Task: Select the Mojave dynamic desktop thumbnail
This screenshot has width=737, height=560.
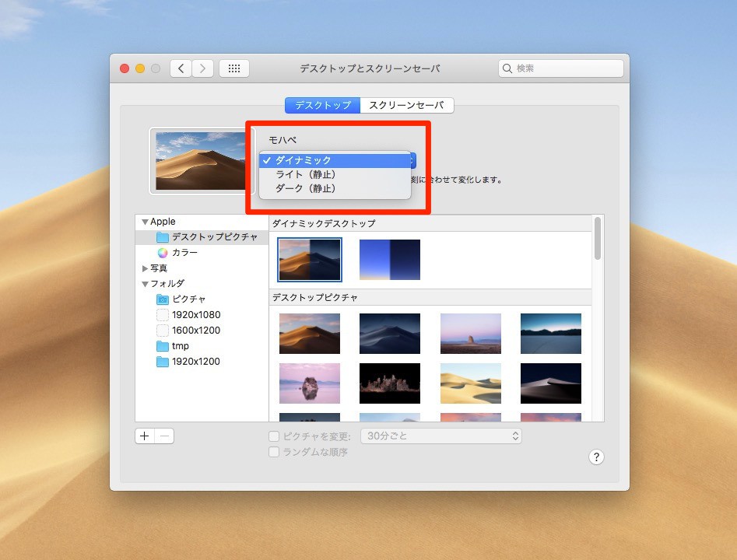Action: pos(310,260)
